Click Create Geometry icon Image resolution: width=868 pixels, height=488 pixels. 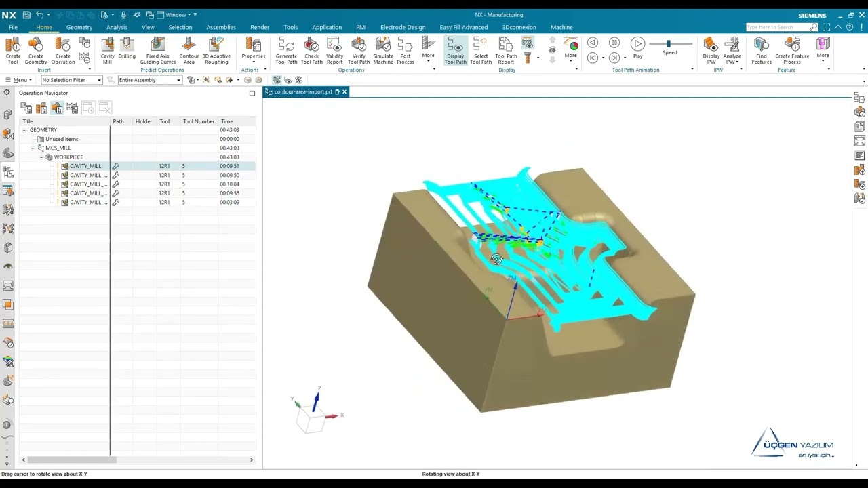coord(36,51)
